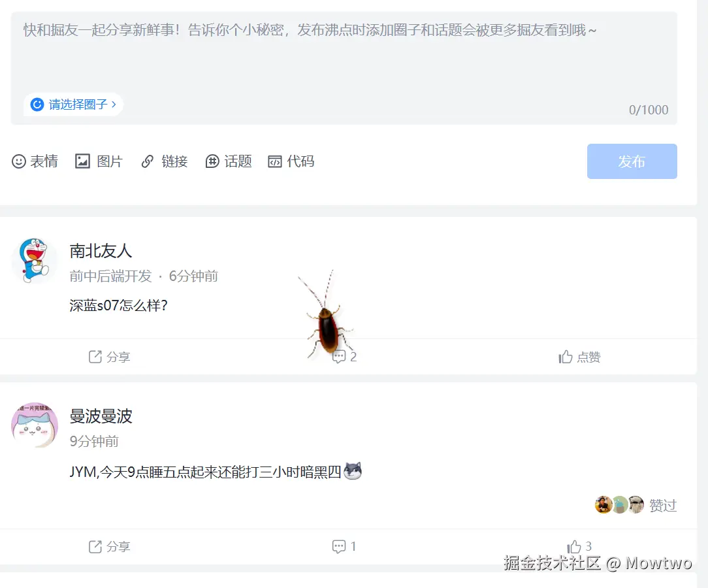Insert a link via the 链接 icon
The image size is (708, 588).
[x=164, y=161]
